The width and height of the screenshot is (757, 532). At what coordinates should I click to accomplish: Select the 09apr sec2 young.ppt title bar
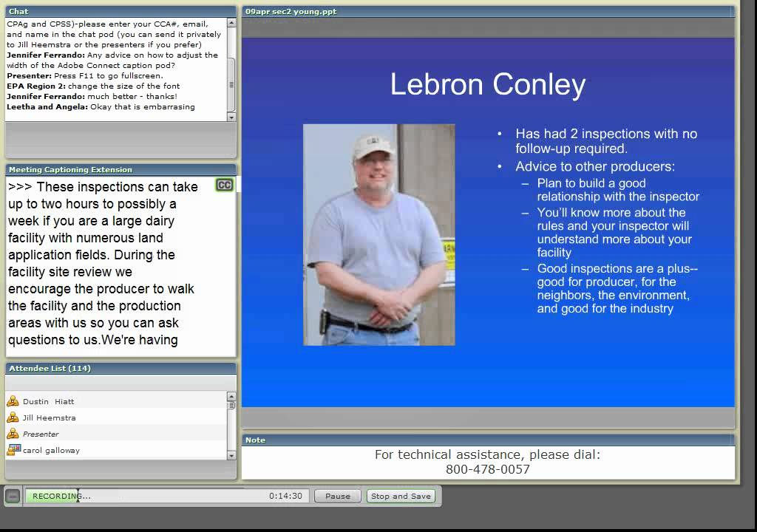[488, 12]
